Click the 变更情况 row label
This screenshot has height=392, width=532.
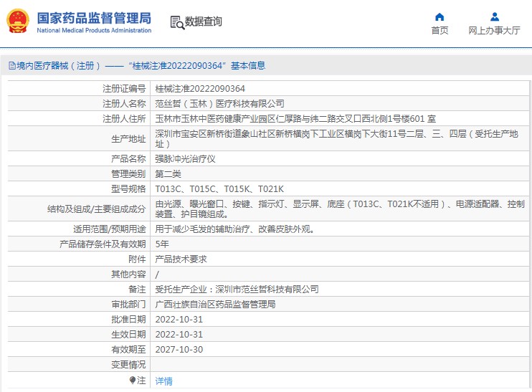pyautogui.click(x=128, y=365)
